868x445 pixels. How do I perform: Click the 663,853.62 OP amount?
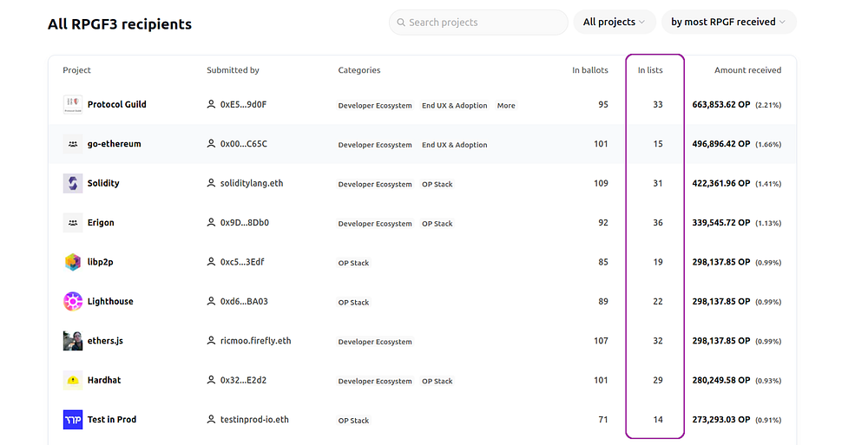click(721, 105)
